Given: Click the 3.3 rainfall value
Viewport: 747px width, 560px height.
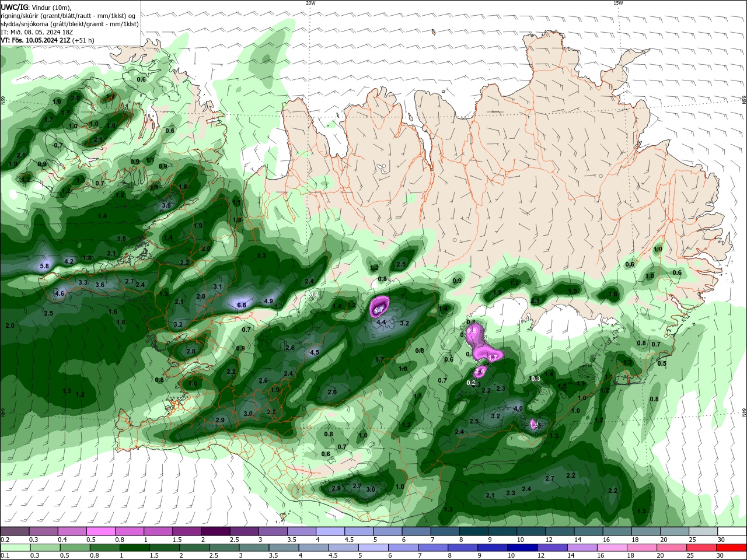Looking at the screenshot, I should pyautogui.click(x=83, y=282).
